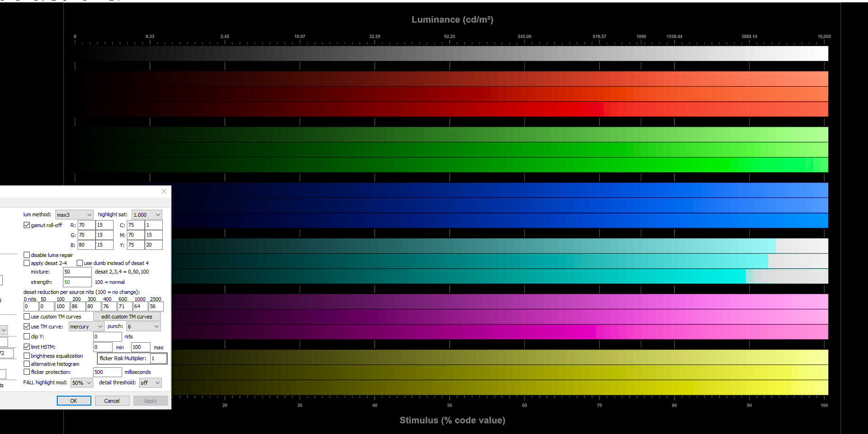
Task: Focus the M second value field
Action: point(154,235)
